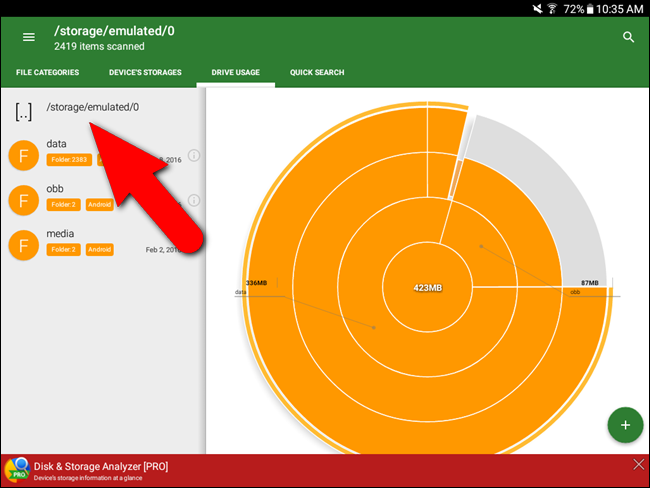Switch to the Device's Storages tab
The height and width of the screenshot is (488, 650).
tap(143, 73)
